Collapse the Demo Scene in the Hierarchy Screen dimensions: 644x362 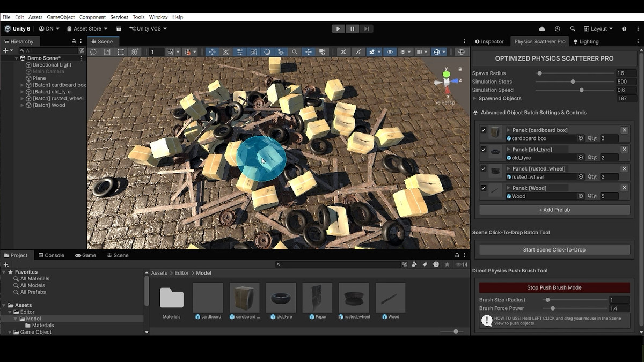16,58
